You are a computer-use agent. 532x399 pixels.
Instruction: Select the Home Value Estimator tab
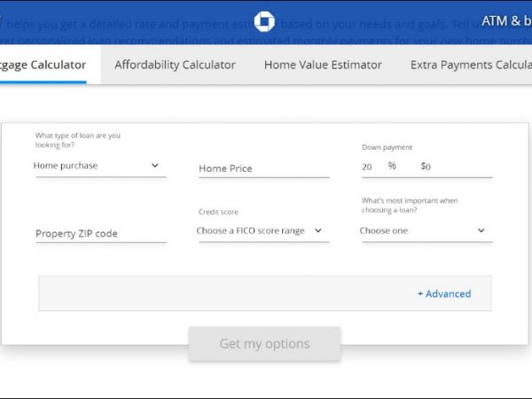(x=323, y=65)
